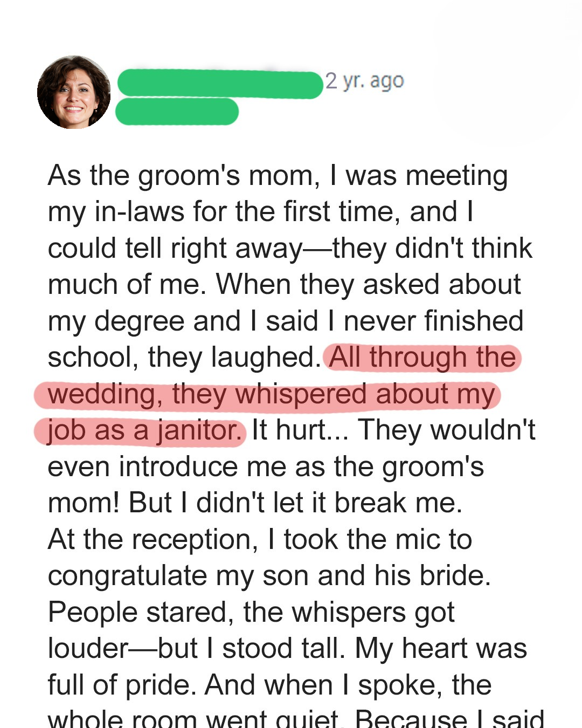Click the poster's profile avatar photo
Image resolution: width=582 pixels, height=728 pixels.
[74, 92]
